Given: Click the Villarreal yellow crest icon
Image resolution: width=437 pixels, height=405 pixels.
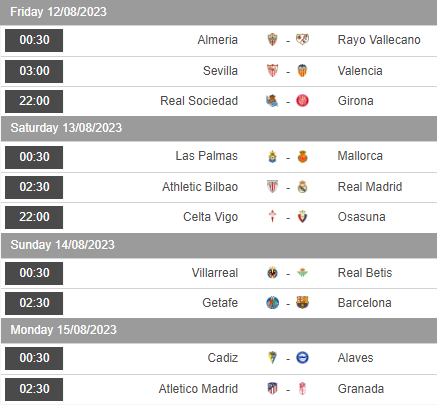Looking at the screenshot, I should [x=272, y=273].
